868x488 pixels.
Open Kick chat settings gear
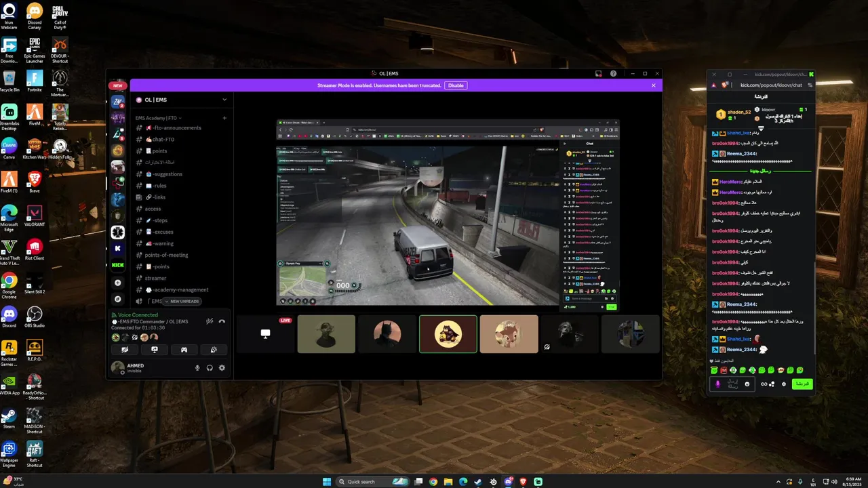point(784,384)
